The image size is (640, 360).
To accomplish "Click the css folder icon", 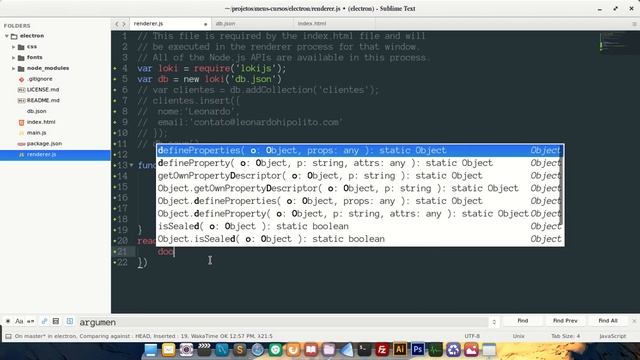I will click(21, 47).
